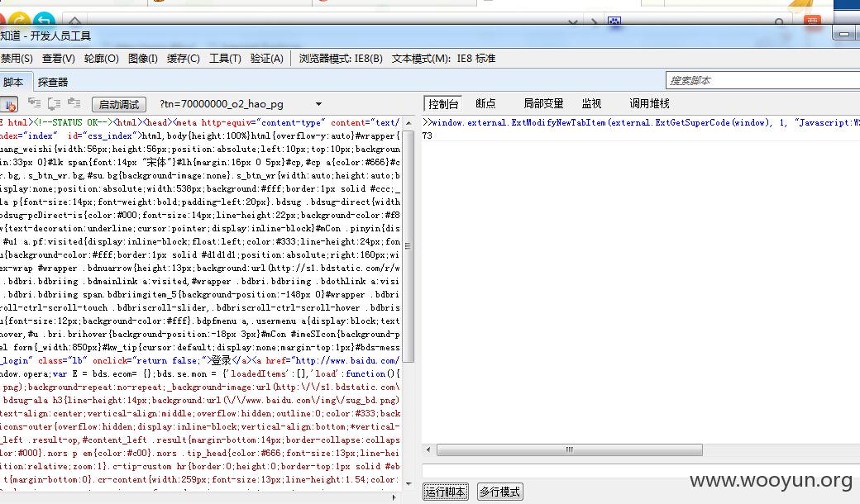Focus the console command input line

pyautogui.click(x=641, y=470)
